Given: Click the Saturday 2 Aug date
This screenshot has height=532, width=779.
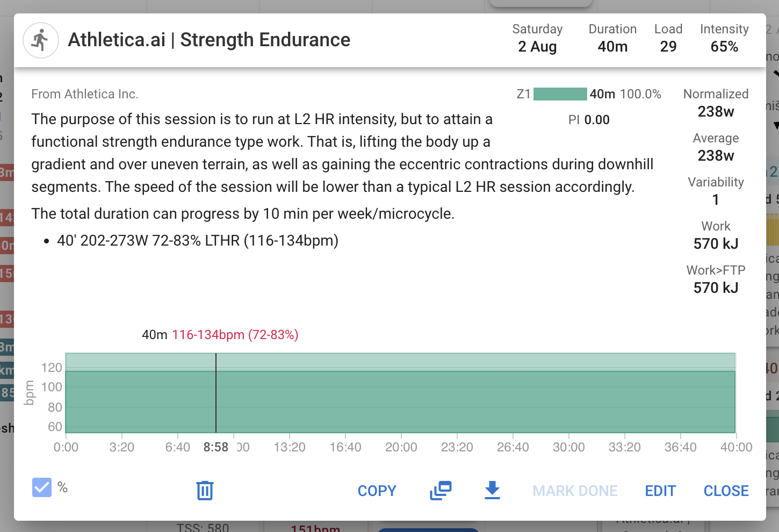Looking at the screenshot, I should 537,38.
